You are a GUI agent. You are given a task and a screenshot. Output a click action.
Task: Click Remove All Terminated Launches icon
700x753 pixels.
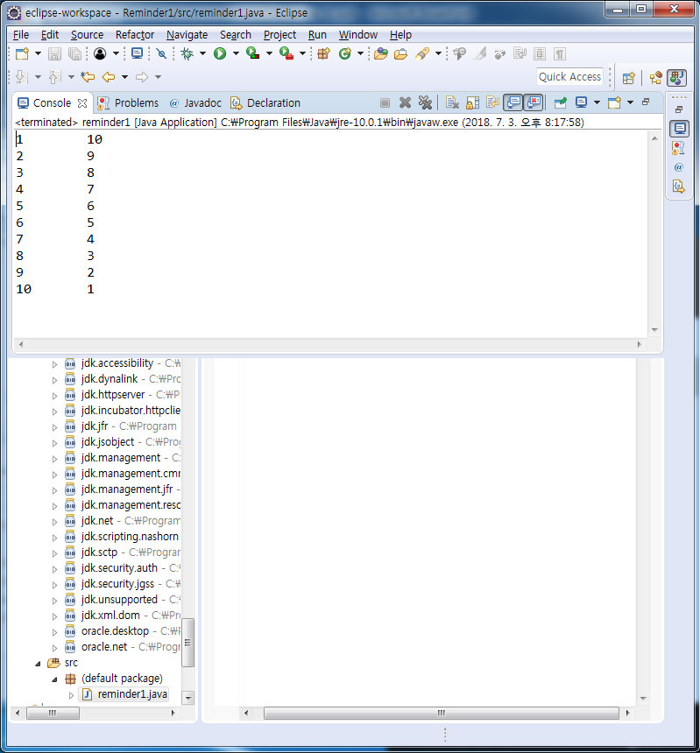(x=425, y=102)
